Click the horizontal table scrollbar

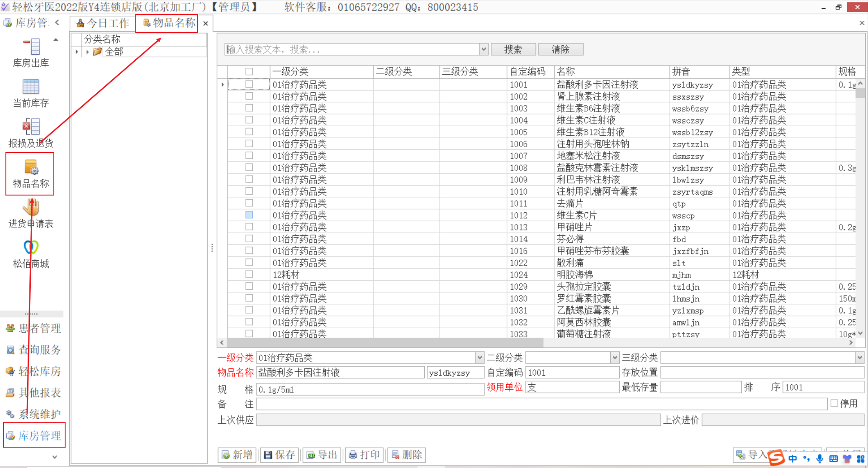[x=385, y=343]
